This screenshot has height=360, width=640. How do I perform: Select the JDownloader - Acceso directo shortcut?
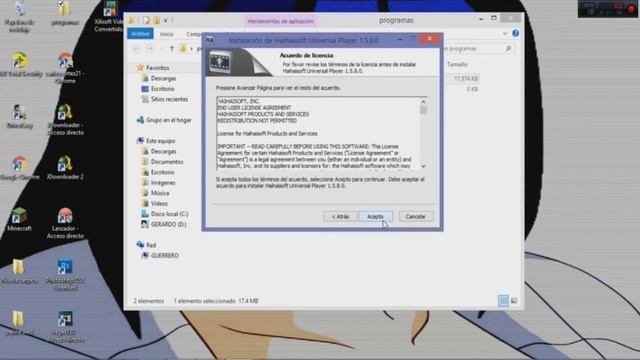click(x=65, y=120)
